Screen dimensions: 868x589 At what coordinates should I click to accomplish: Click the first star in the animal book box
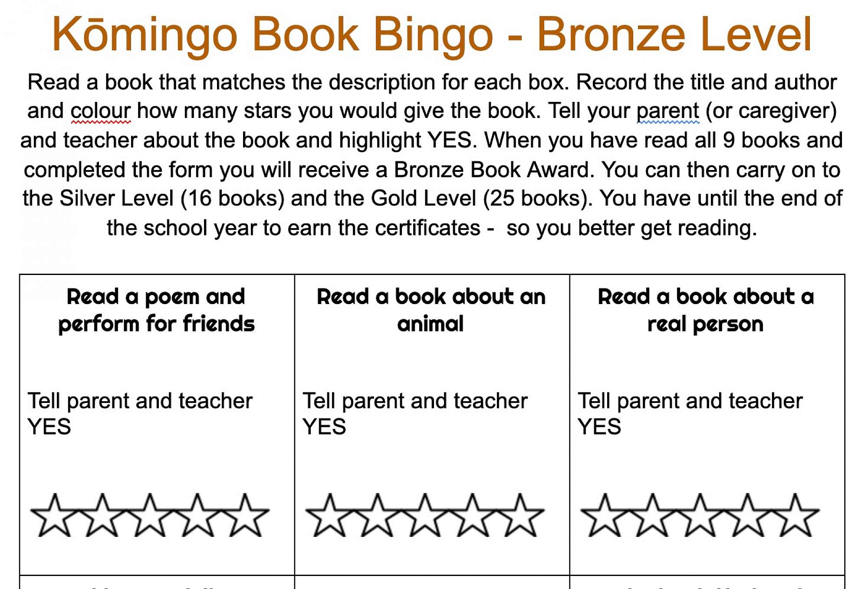tap(330, 517)
